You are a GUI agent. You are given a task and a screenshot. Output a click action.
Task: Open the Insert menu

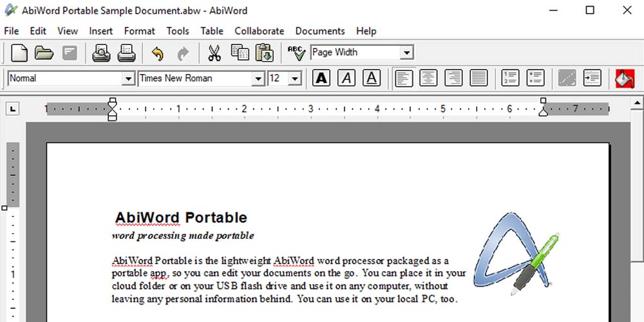pyautogui.click(x=100, y=31)
